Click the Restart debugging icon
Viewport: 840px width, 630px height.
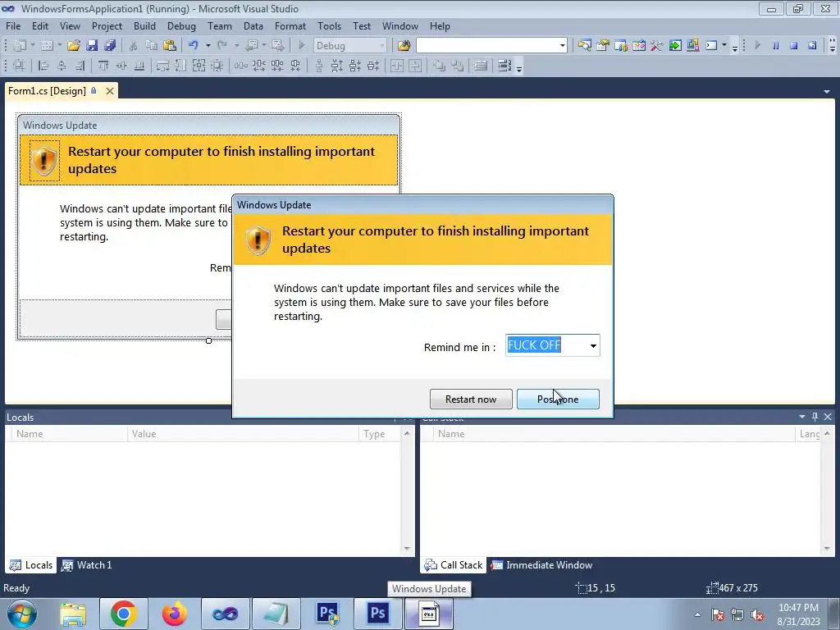pyautogui.click(x=812, y=46)
